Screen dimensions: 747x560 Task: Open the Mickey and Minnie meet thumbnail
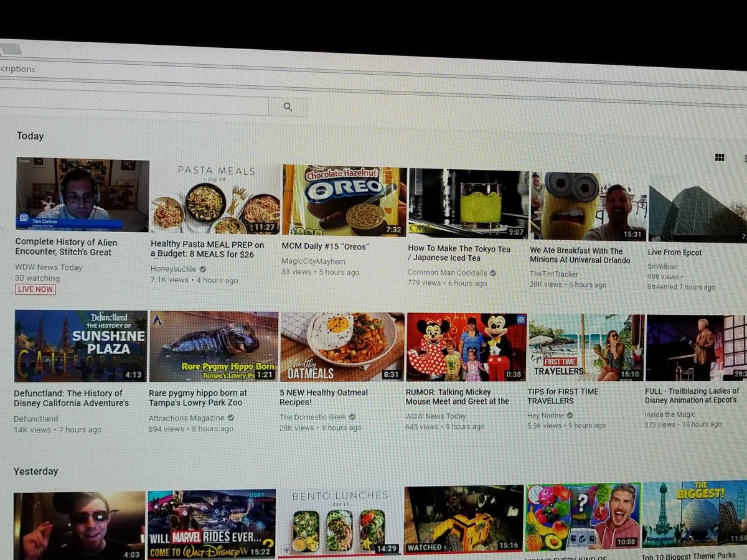(466, 348)
